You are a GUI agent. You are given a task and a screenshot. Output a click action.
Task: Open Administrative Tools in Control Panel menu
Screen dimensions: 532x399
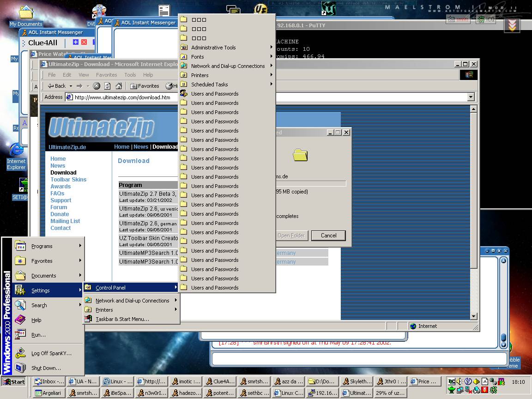[213, 48]
